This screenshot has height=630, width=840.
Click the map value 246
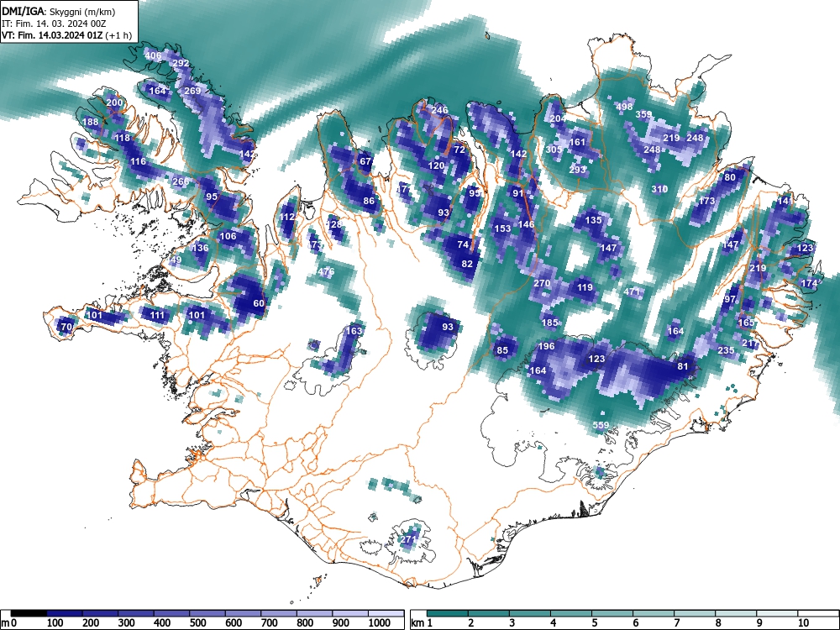tap(440, 110)
